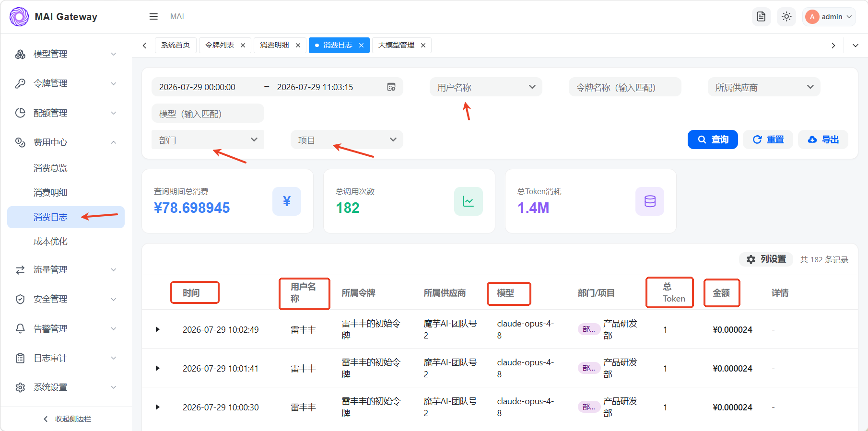Open the tabs overflow dropdown chevron

pyautogui.click(x=855, y=46)
